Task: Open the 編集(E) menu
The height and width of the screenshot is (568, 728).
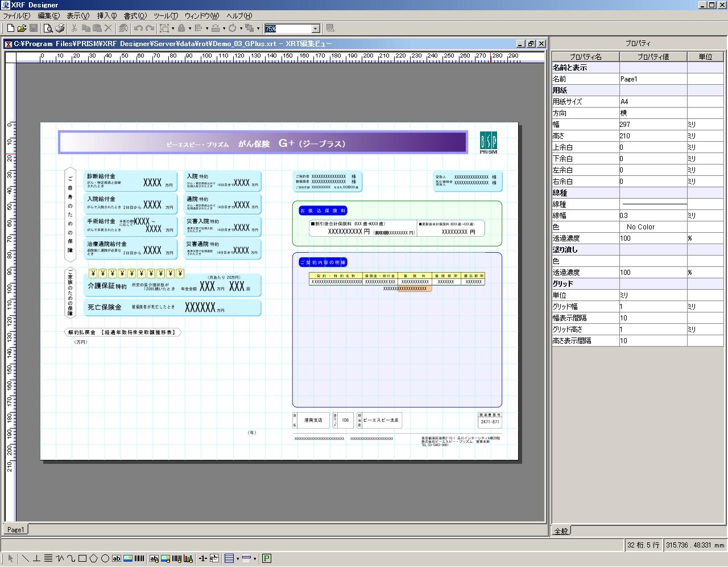Action: tap(48, 15)
